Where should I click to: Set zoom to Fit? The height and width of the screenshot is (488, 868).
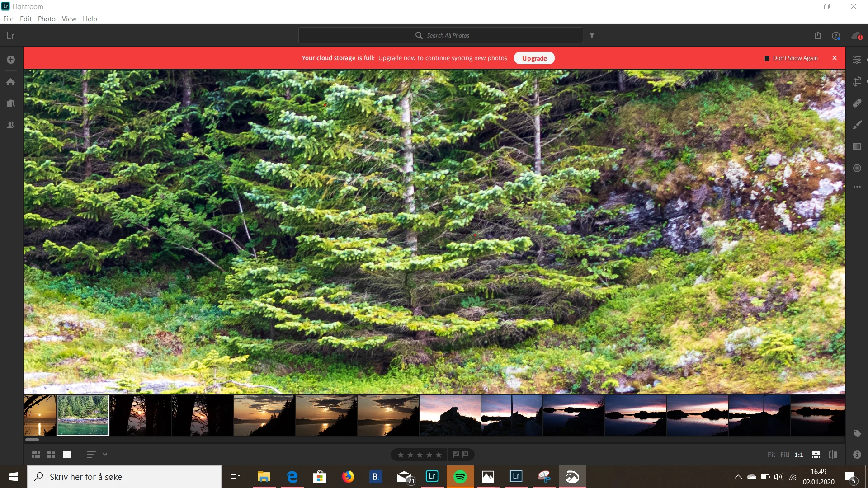[771, 455]
